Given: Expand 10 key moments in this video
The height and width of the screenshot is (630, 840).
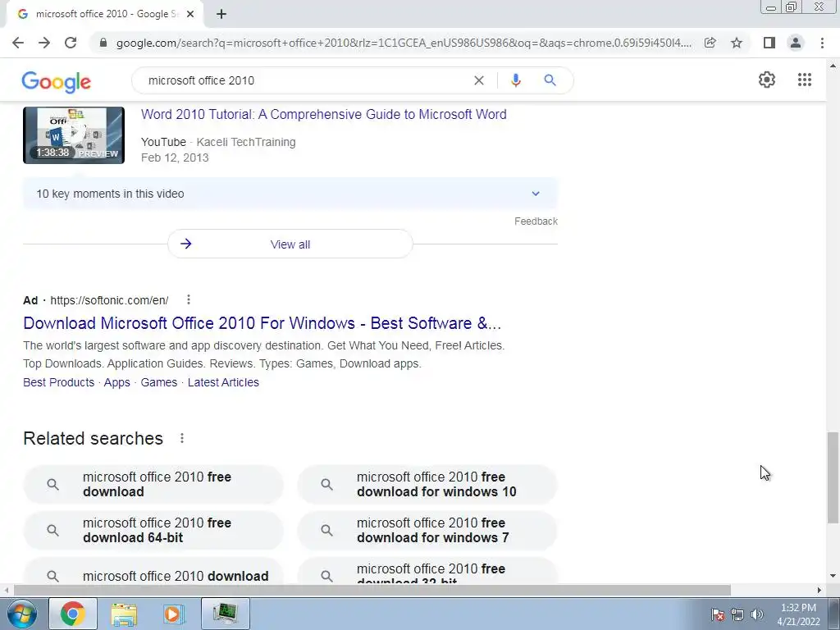Looking at the screenshot, I should click(x=290, y=194).
